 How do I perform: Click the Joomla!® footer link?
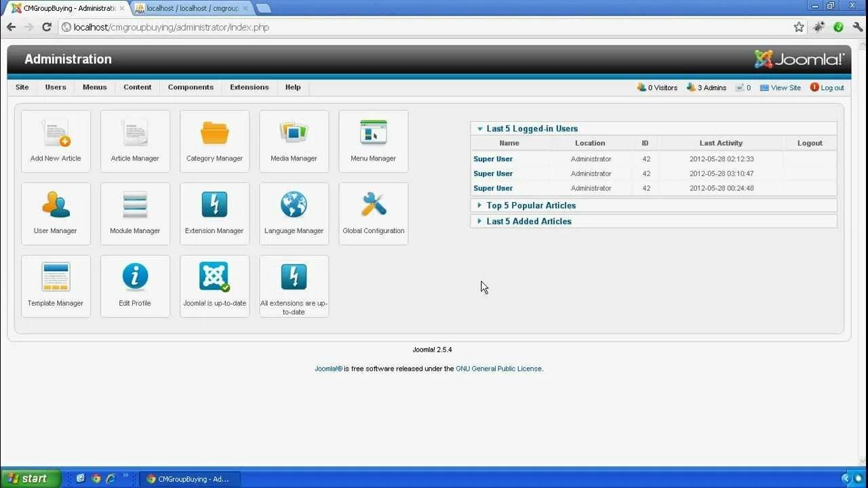tap(328, 369)
